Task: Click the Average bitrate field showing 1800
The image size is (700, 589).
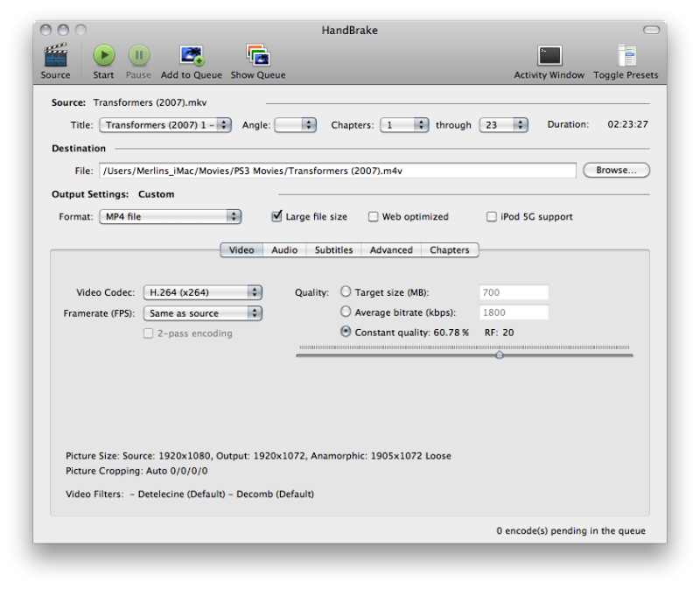Action: click(x=514, y=312)
